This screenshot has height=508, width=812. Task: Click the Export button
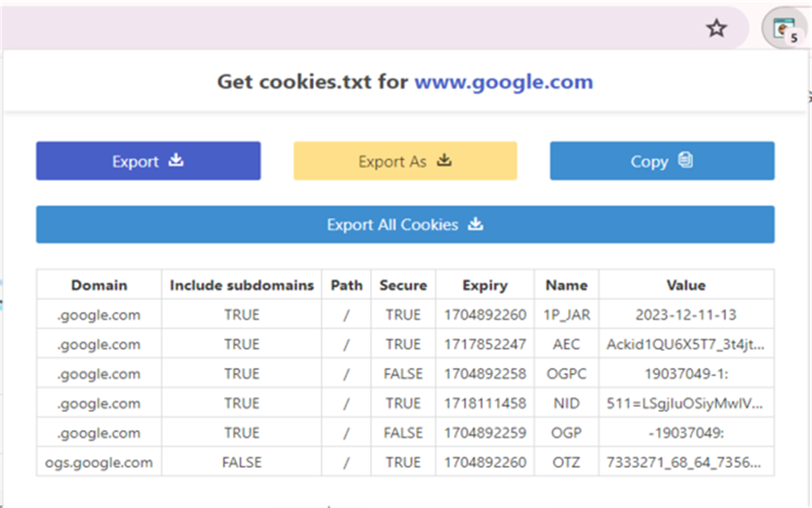coord(148,161)
